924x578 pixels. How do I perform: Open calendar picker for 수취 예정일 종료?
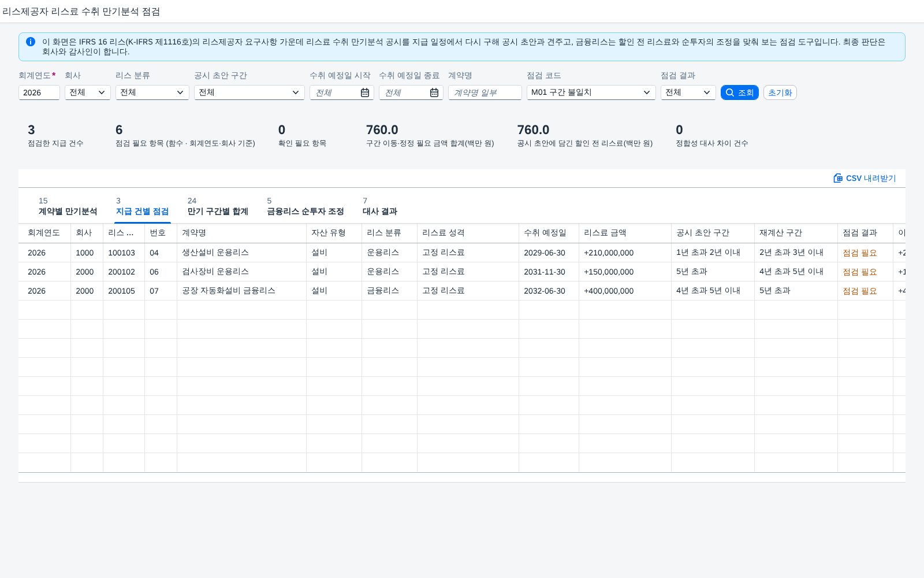(x=434, y=92)
